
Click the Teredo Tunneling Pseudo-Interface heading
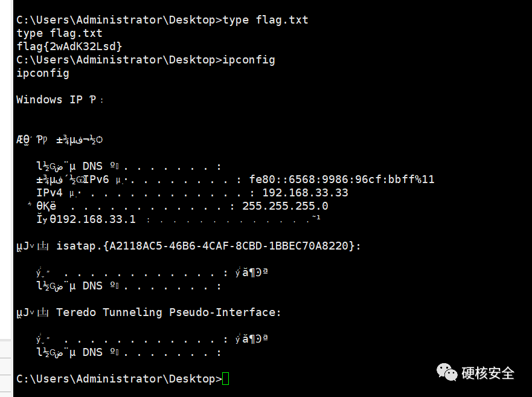tap(168, 312)
